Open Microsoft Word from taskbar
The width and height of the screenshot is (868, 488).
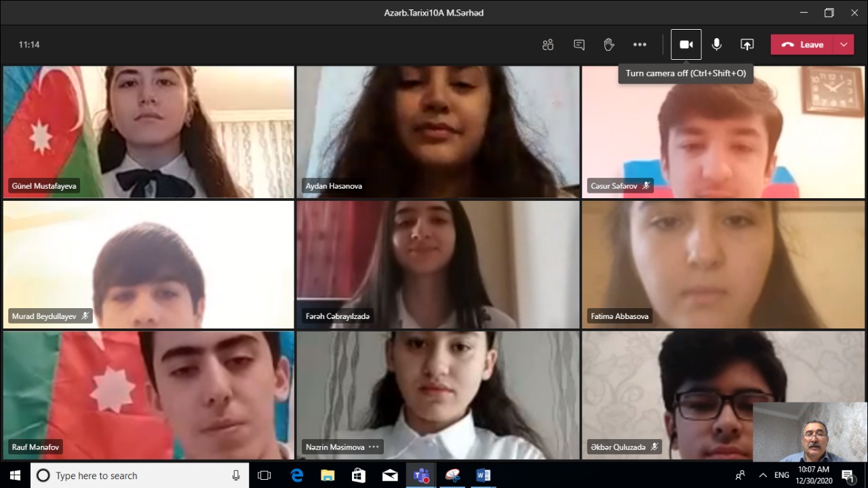(484, 475)
